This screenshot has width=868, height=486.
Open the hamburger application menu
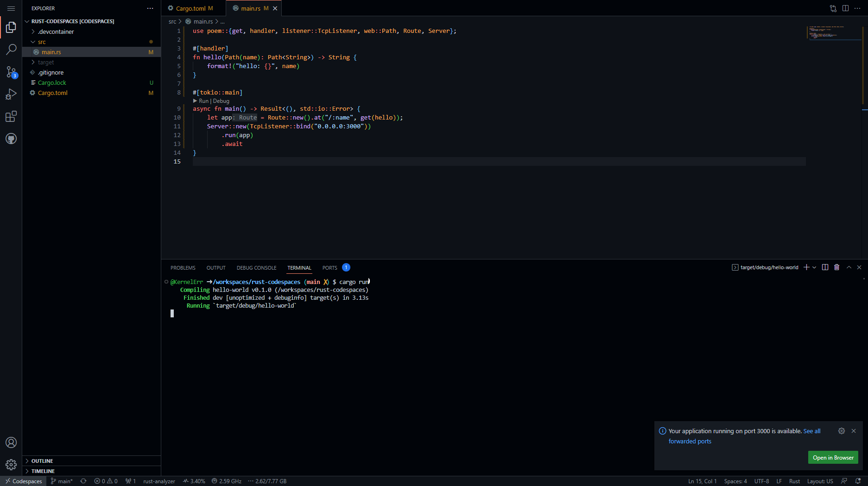point(11,8)
